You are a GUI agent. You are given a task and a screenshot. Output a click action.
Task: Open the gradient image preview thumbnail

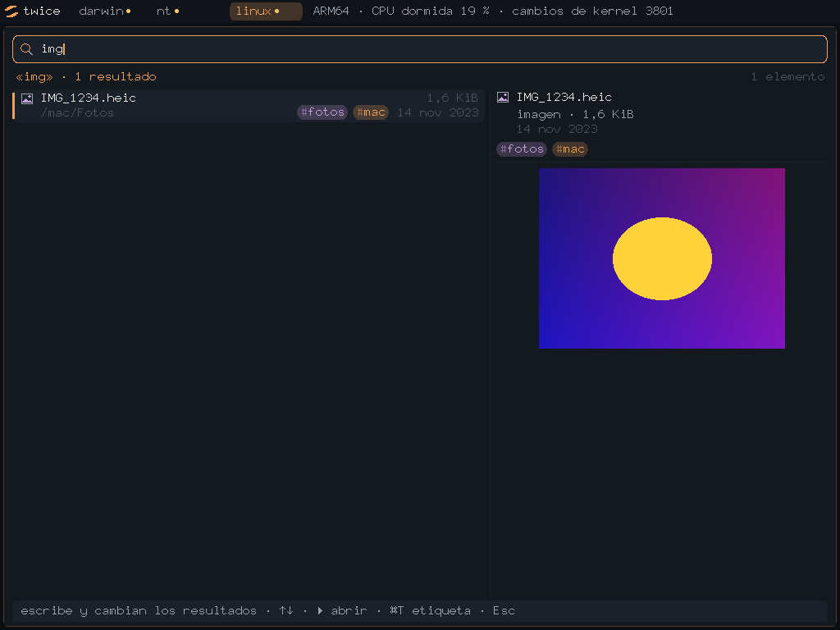[x=662, y=258]
